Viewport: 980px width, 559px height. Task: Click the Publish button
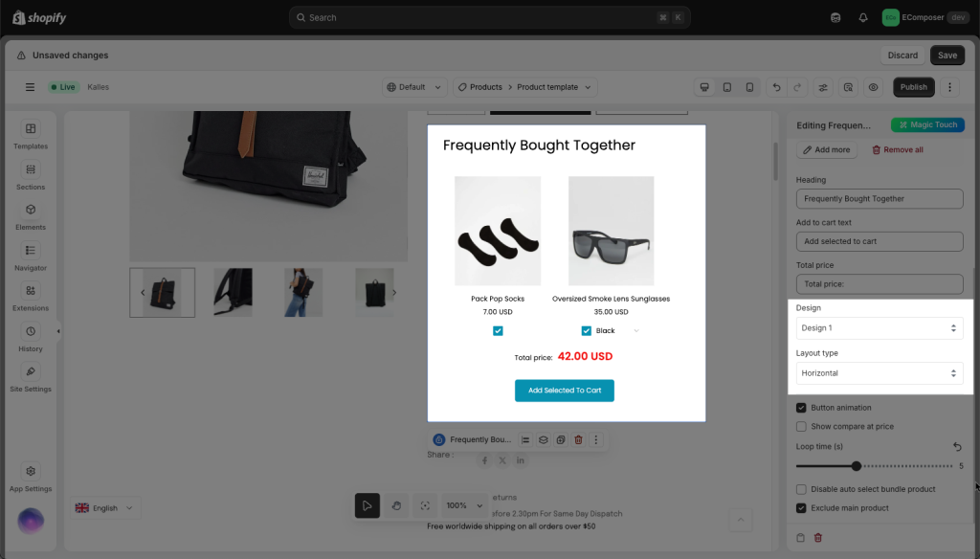pos(913,87)
